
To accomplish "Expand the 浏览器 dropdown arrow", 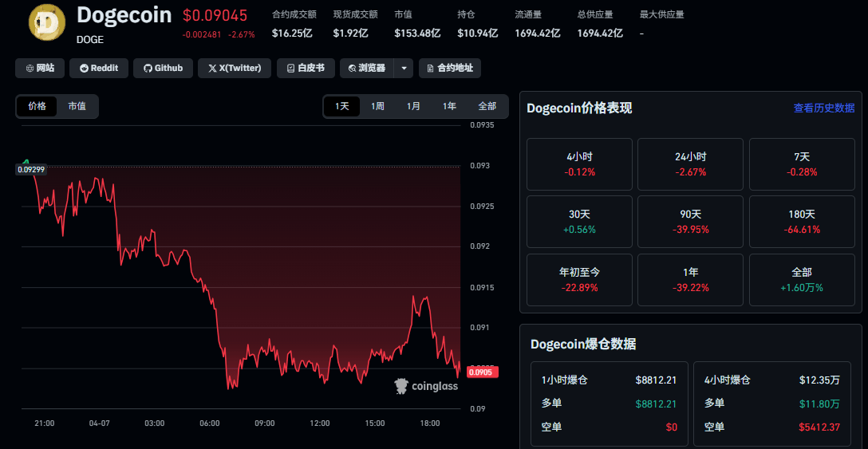I will [x=404, y=68].
